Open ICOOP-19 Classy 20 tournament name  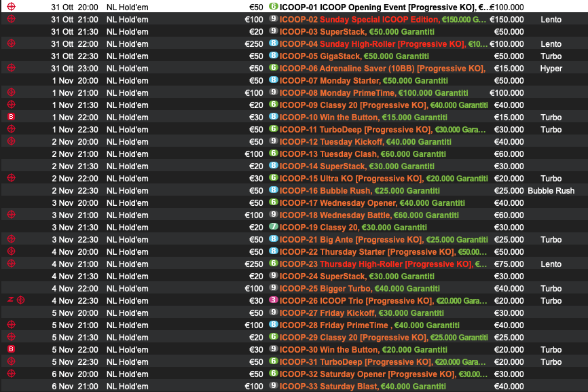(x=353, y=228)
